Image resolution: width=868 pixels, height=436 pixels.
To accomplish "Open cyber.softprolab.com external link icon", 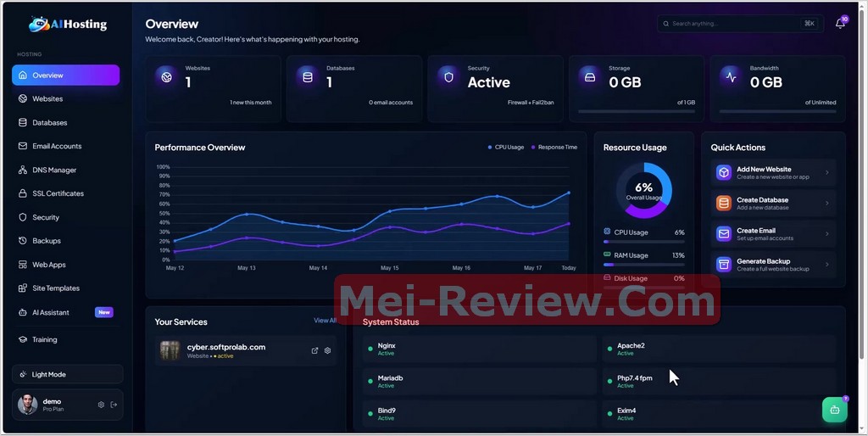I will [x=315, y=350].
